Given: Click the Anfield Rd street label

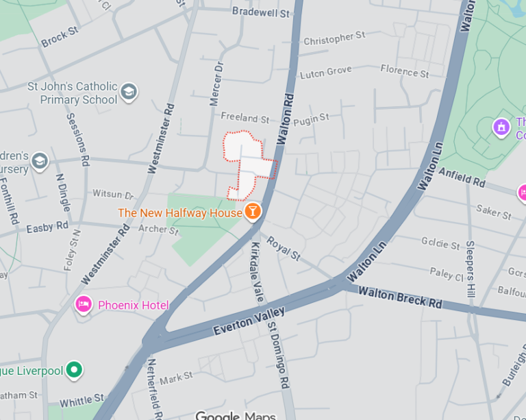Looking at the screenshot, I should click(x=462, y=177).
